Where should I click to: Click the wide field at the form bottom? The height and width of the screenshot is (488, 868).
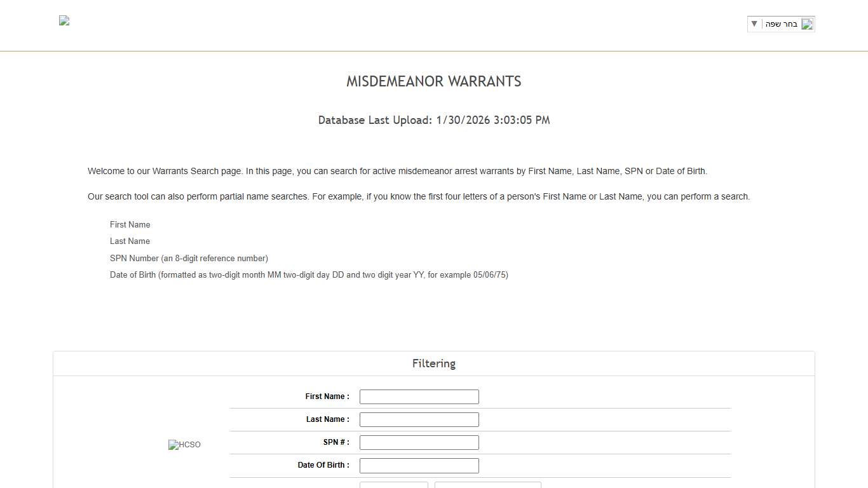pos(487,485)
